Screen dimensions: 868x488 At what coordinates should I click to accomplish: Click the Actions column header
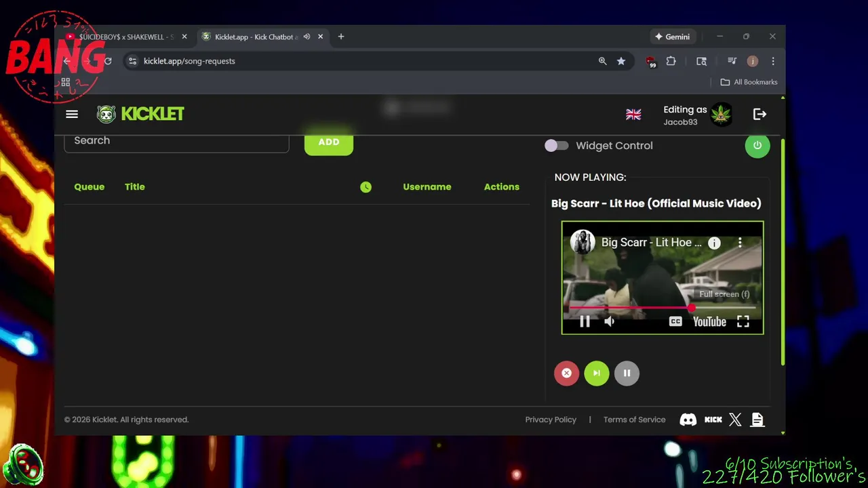502,187
